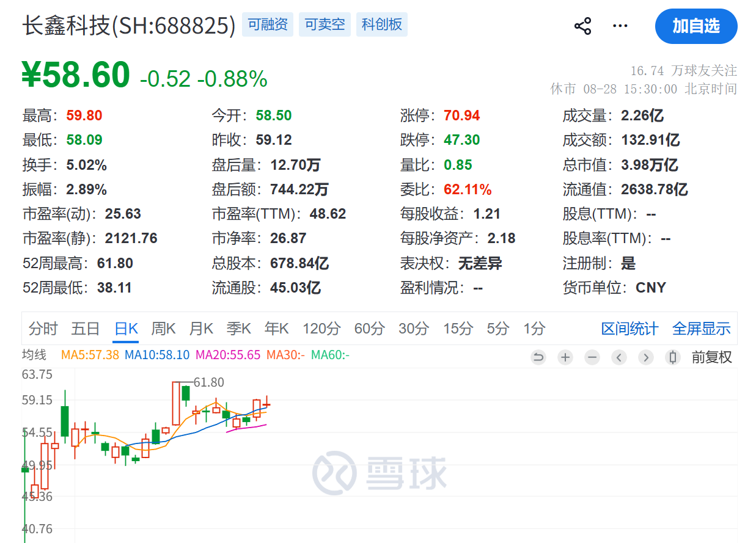Click the 均线 label

point(34,354)
